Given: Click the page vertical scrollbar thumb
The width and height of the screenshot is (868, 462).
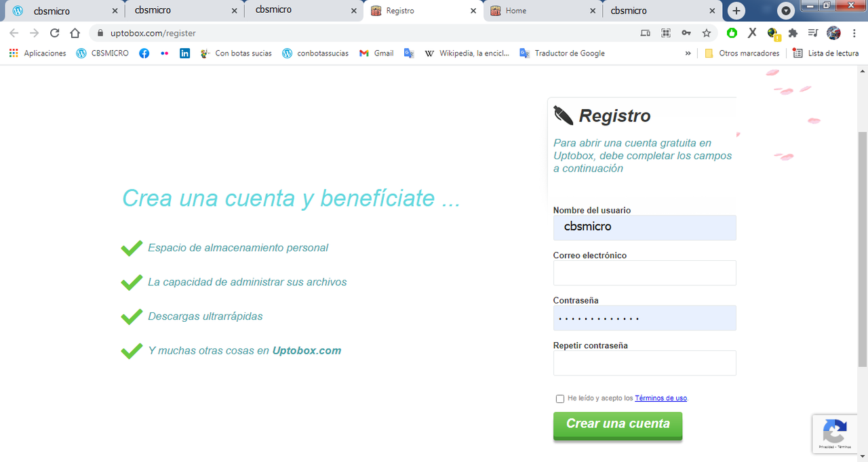Looking at the screenshot, I should tap(863, 249).
